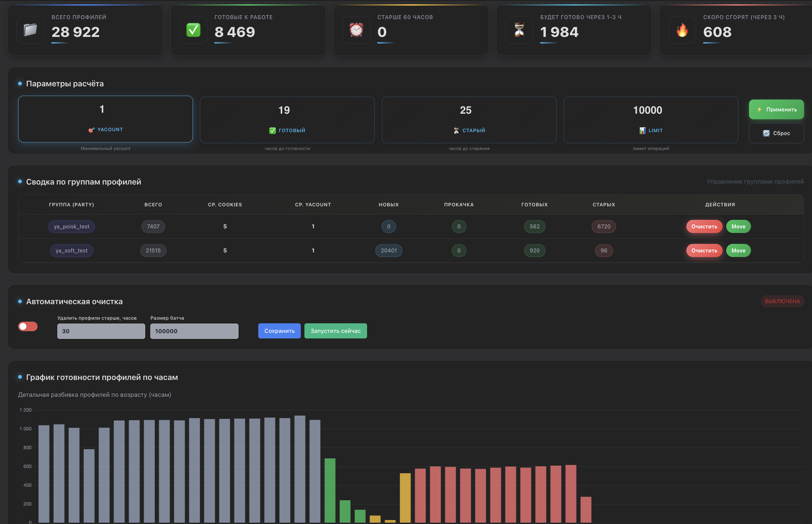Click the green checkmark icon in Готовые к работе card
This screenshot has width=812, height=524.
pyautogui.click(x=193, y=30)
